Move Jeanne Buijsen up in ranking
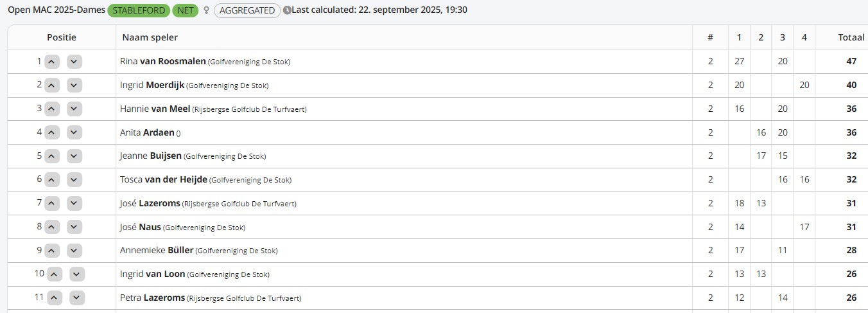Image resolution: width=868 pixels, height=313 pixels. click(x=52, y=156)
